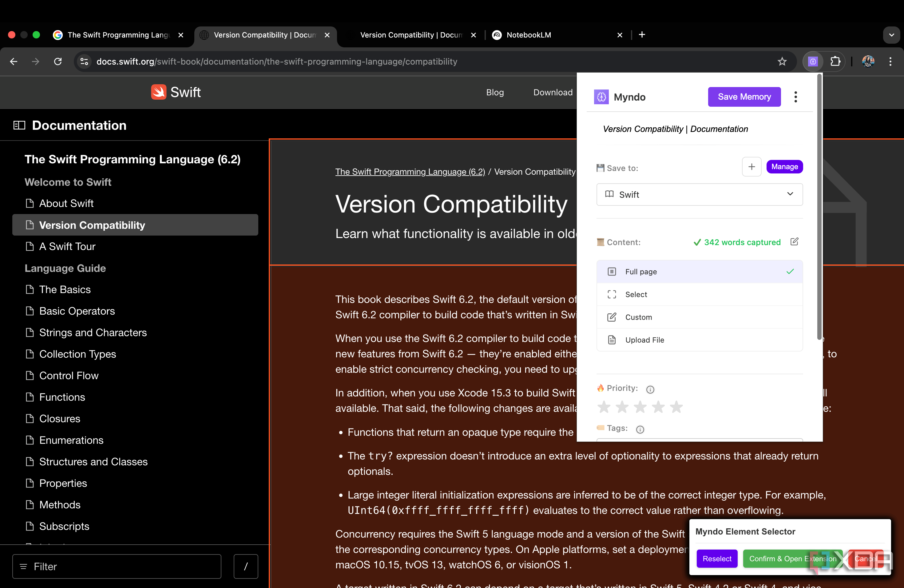Screen dimensions: 904x588
Task: Set priority to fifth star
Action: coord(676,407)
